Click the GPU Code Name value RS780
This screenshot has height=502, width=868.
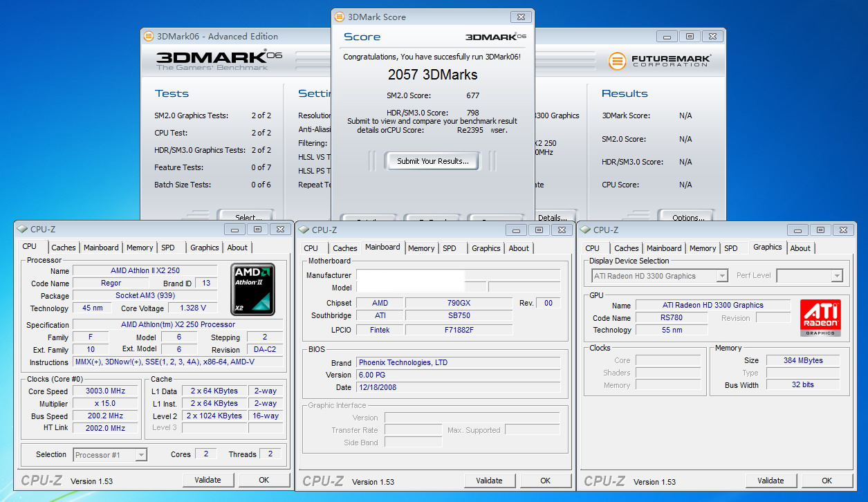[671, 317]
